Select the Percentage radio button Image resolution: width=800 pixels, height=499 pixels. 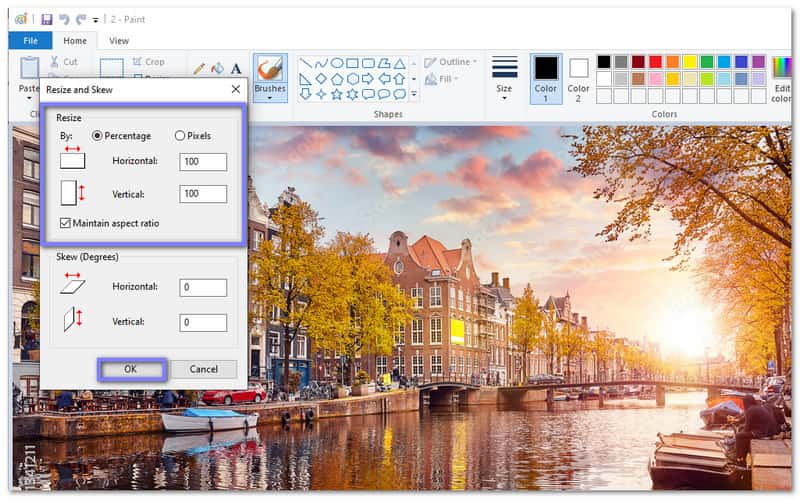click(x=97, y=135)
